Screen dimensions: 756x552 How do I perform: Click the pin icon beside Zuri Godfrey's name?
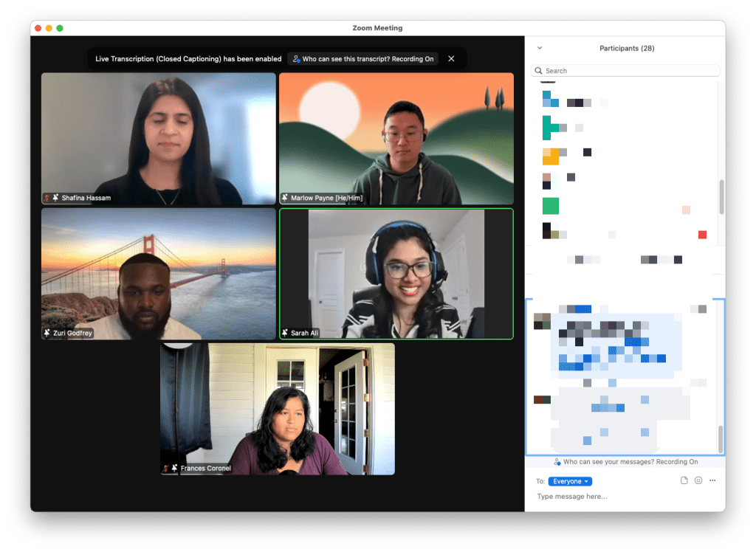click(47, 333)
